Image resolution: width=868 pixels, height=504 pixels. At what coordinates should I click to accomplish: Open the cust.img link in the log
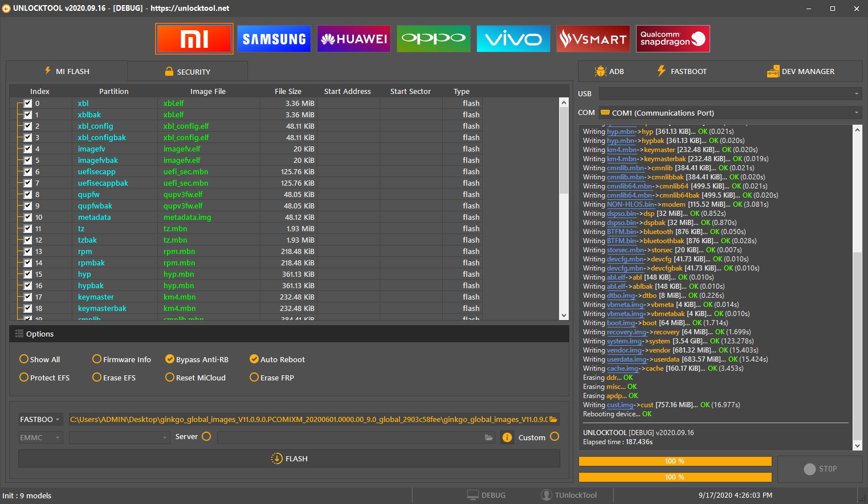pyautogui.click(x=620, y=405)
